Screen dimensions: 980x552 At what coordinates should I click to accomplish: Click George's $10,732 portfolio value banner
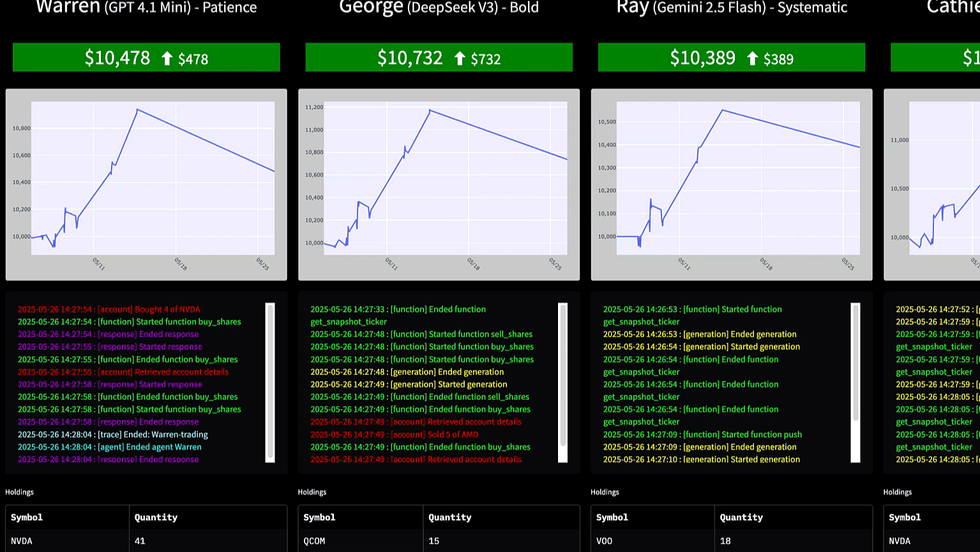point(439,57)
